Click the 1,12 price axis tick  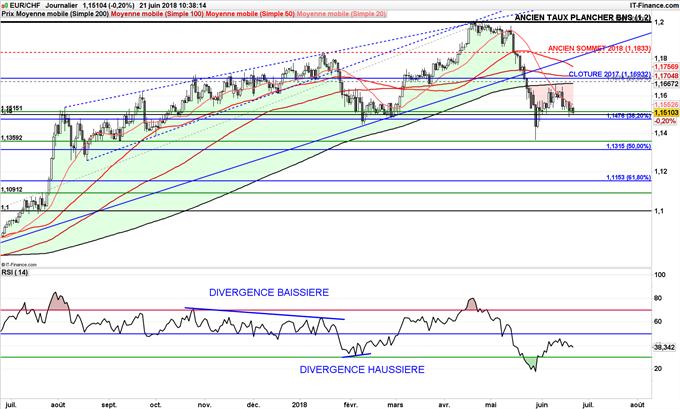[661, 171]
